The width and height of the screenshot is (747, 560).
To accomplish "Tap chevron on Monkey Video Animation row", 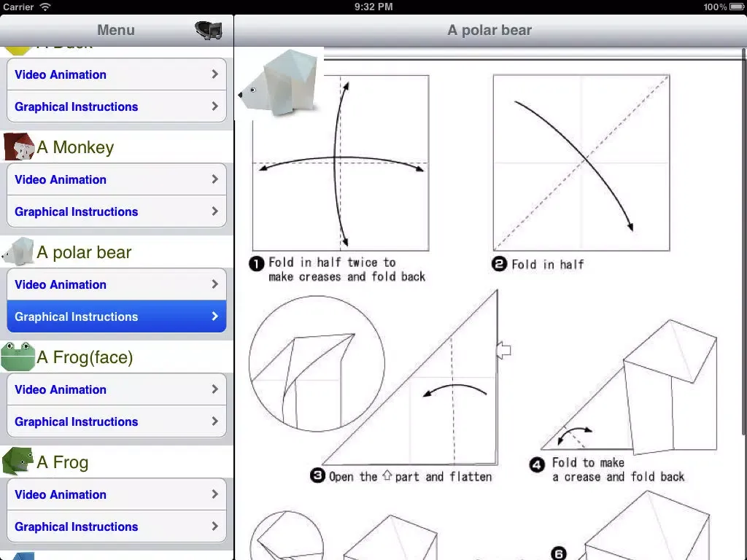I will click(x=215, y=179).
